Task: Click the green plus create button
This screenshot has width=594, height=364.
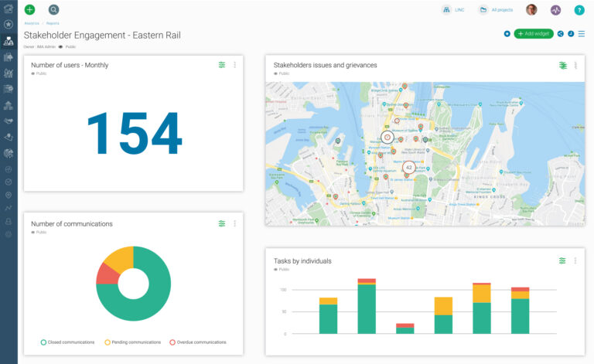Action: 29,10
